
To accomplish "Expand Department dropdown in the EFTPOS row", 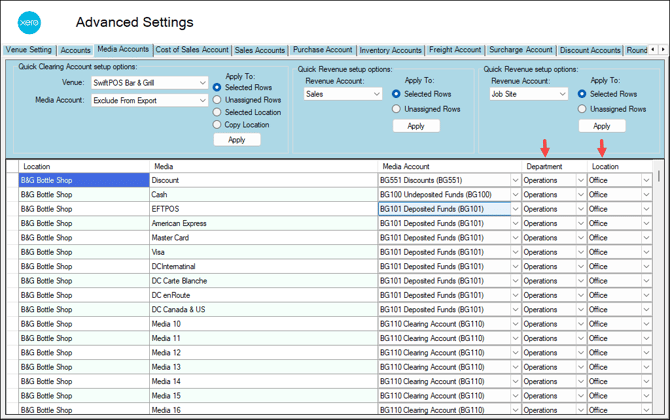I will click(x=581, y=209).
